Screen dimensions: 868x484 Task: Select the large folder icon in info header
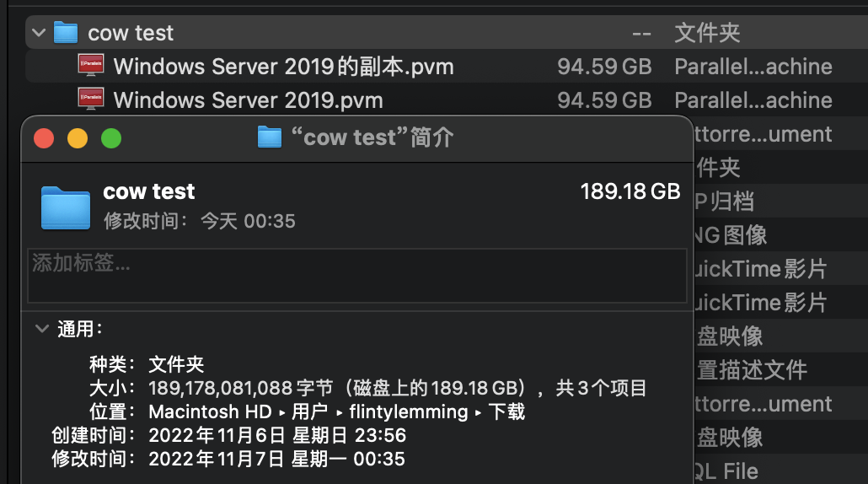point(66,207)
